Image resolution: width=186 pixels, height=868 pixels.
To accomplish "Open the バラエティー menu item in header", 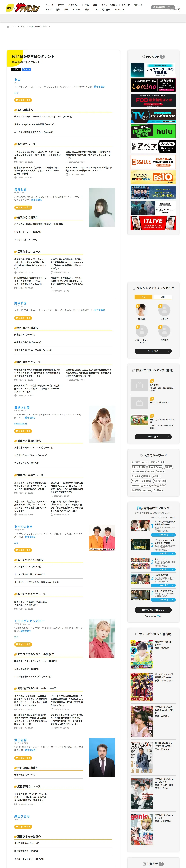I will pos(74,5).
